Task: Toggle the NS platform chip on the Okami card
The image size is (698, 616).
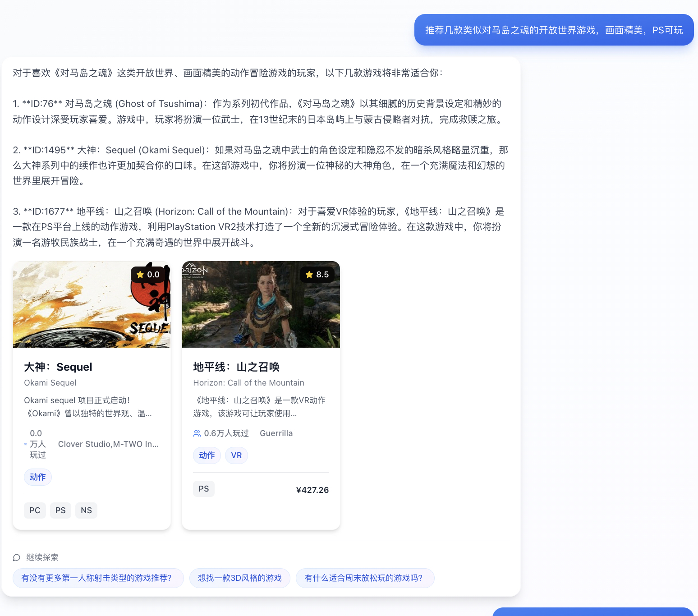Action: click(x=86, y=510)
